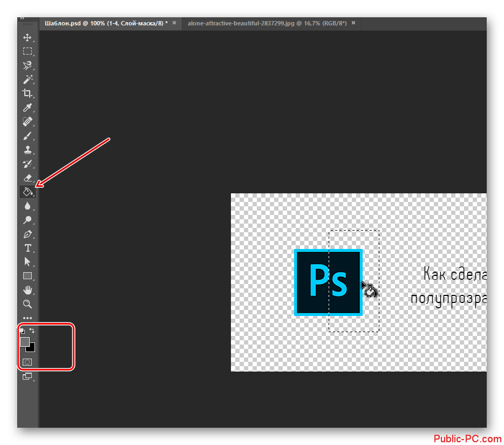
Task: Choose the Eyedropper tool
Action: coord(27,108)
